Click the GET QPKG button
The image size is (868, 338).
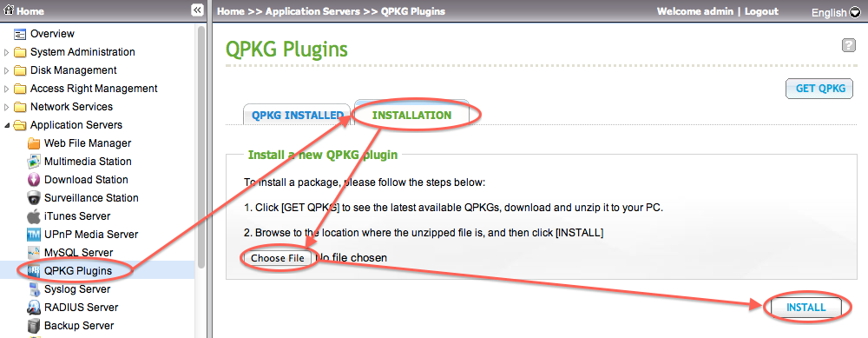820,89
